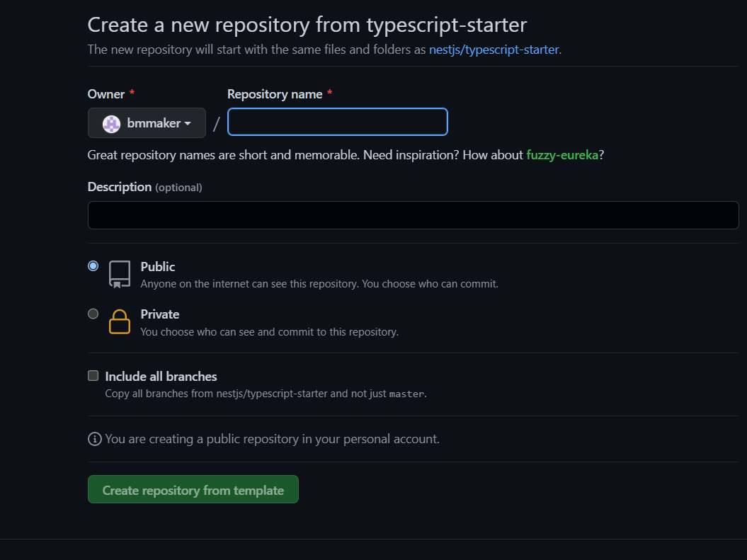Click the Owner field label

click(106, 94)
